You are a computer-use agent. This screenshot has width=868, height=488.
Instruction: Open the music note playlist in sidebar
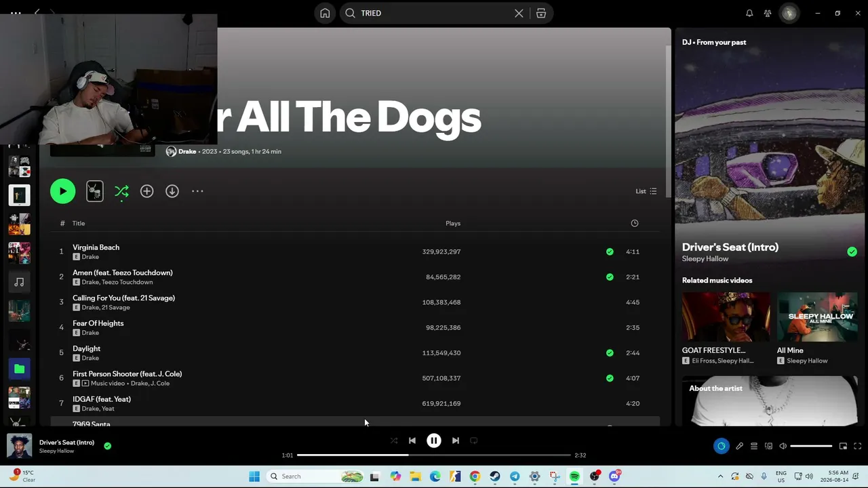[x=19, y=282]
